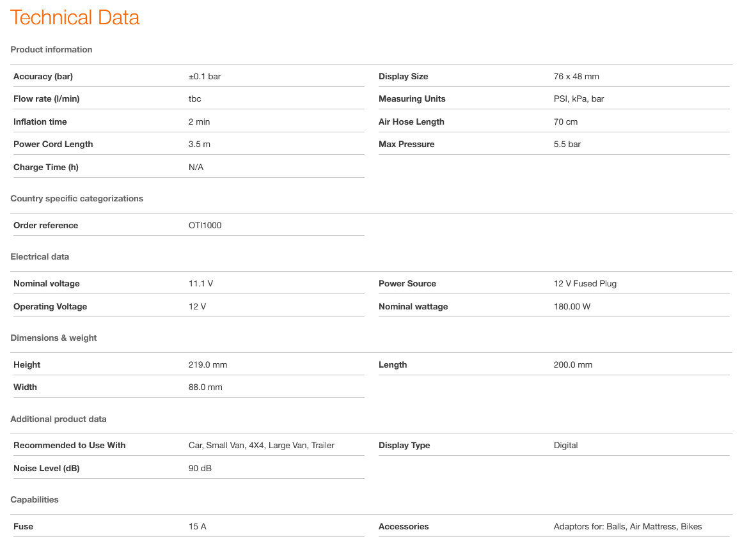This screenshot has width=756, height=546.
Task: Select the Dimensions & weight heading
Action: (54, 338)
